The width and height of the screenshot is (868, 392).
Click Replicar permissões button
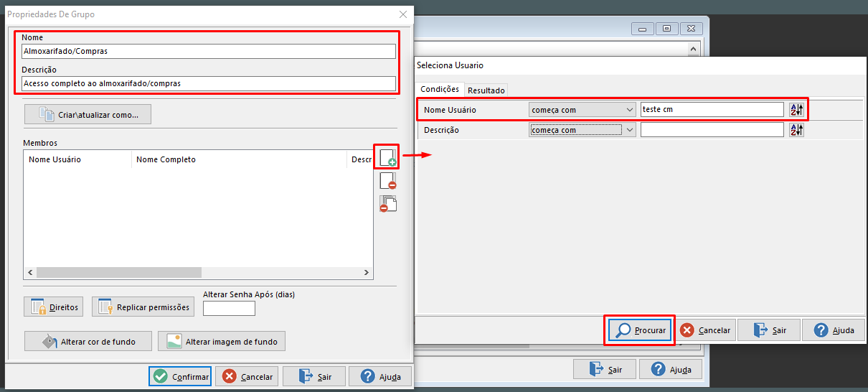click(143, 307)
